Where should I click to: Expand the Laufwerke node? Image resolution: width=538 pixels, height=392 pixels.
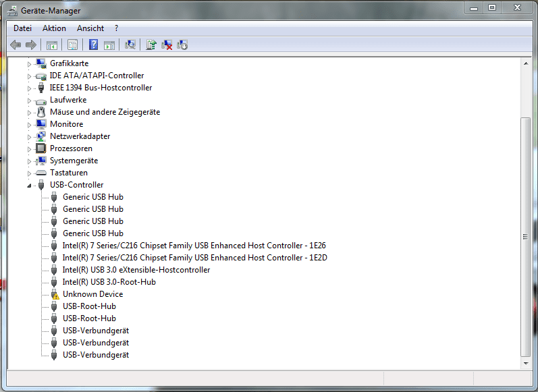coord(29,101)
